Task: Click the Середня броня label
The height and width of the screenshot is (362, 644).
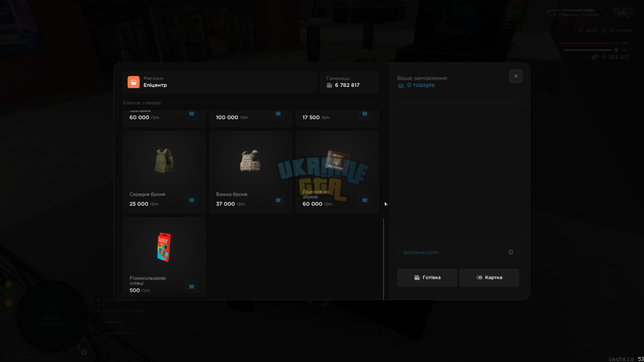Action: coord(147,194)
